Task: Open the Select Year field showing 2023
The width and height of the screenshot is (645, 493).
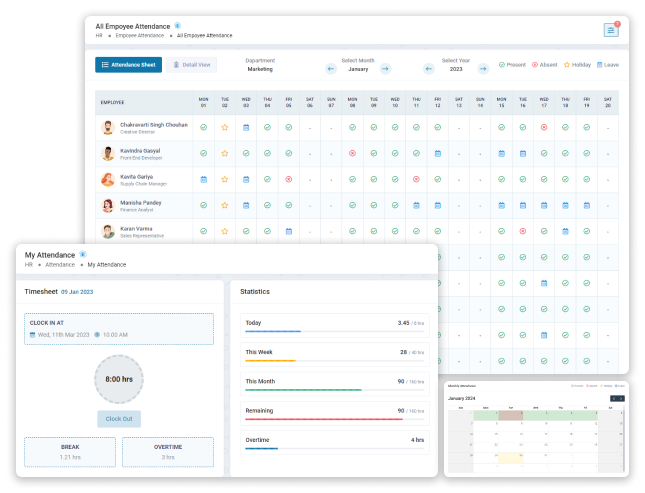Action: [x=456, y=70]
